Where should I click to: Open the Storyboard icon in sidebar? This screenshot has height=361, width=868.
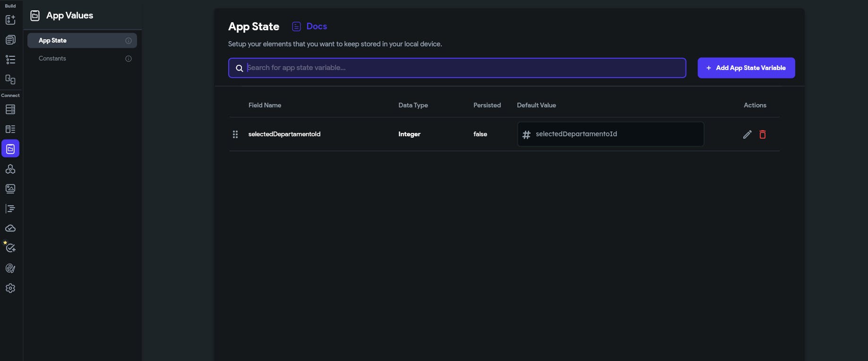[x=10, y=79]
